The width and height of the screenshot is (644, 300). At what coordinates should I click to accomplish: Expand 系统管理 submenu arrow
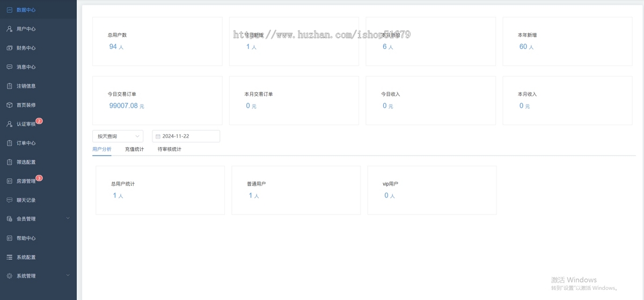[68, 275]
